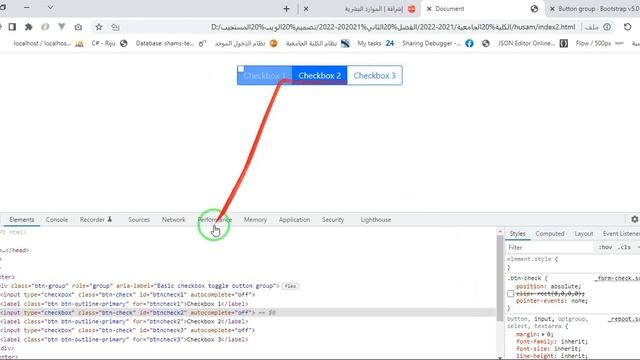Viewport: 640px width, 360px height.
Task: Toggle the Checkbox 1 button
Action: pyautogui.click(x=264, y=76)
